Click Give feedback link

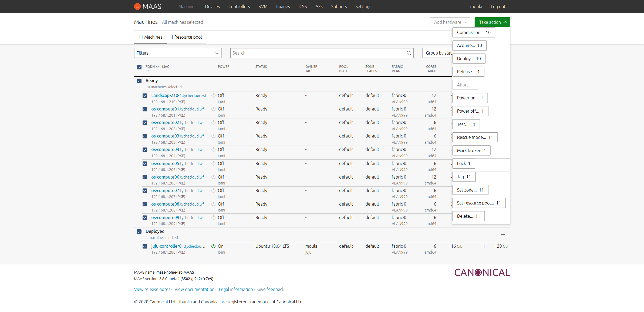tap(271, 289)
